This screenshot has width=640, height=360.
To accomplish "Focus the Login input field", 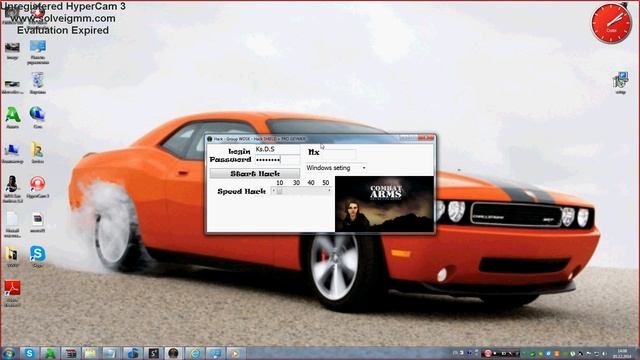I will click(277, 149).
